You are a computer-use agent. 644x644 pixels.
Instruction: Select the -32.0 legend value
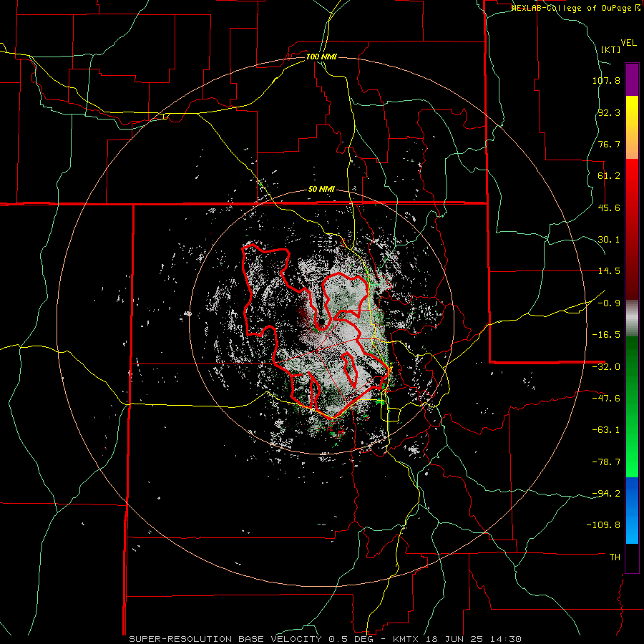point(606,367)
